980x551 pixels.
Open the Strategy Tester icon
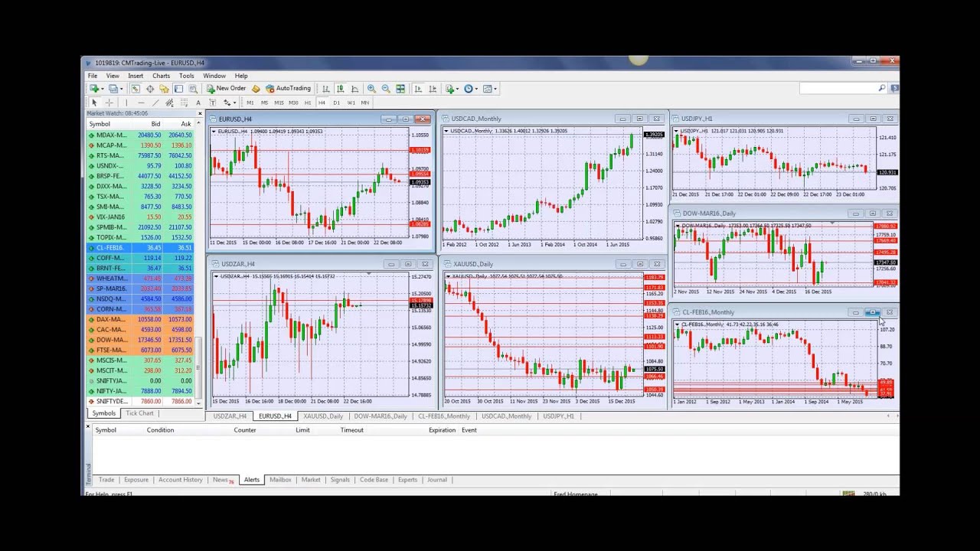pos(193,89)
